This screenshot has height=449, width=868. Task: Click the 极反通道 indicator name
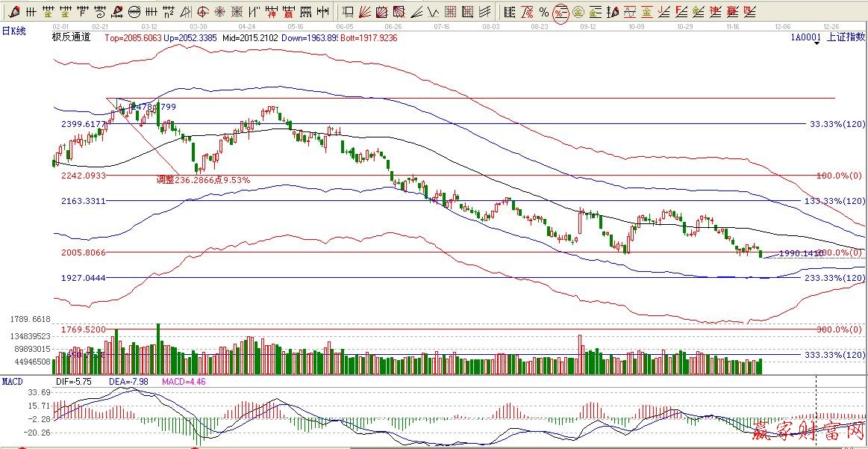click(x=71, y=37)
